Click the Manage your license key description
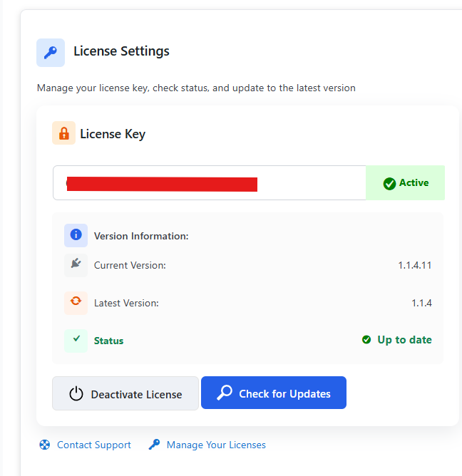This screenshot has width=462, height=476. (196, 88)
